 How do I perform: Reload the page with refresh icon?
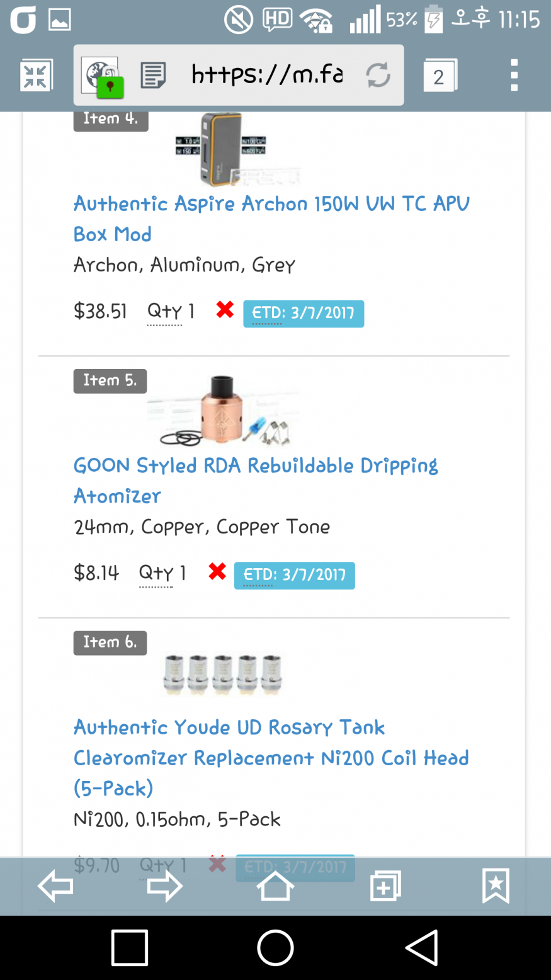378,76
